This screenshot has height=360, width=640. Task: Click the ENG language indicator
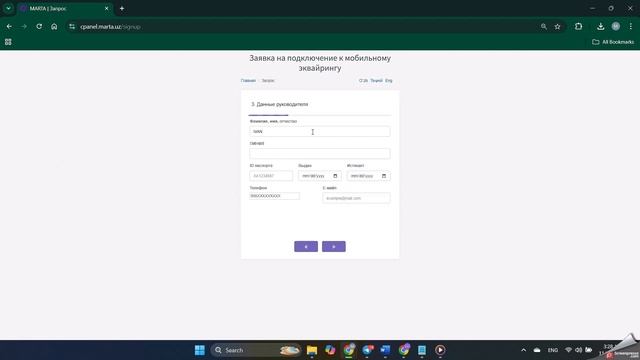pyautogui.click(x=553, y=350)
